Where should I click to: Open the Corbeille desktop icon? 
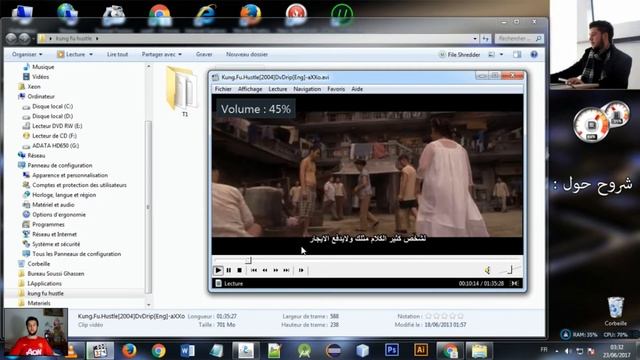coord(616,311)
